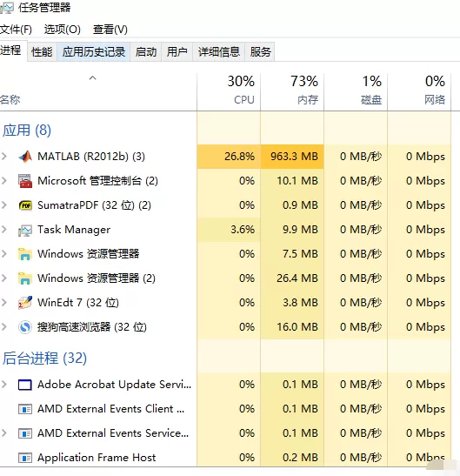Click the 后台进程 (32) group heading
460x476 pixels.
pos(44,359)
